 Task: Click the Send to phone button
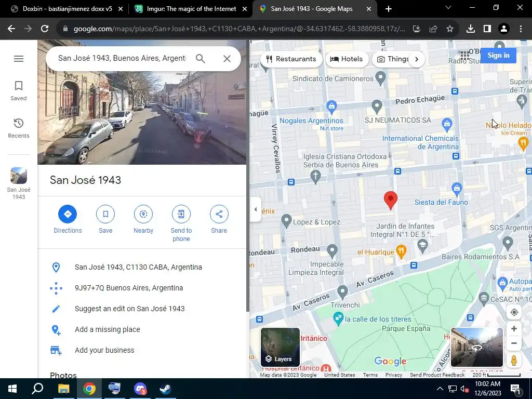(x=181, y=223)
